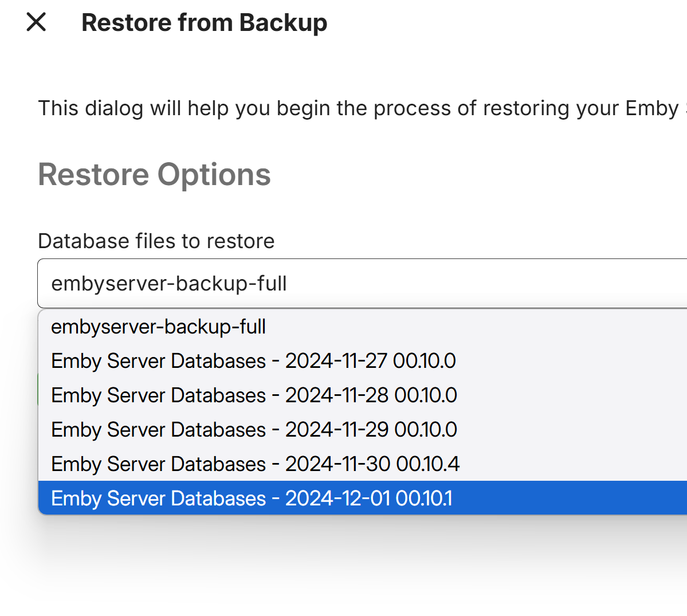
Task: Select the 2024-11-29 00.10.0 backup option
Action: tap(254, 430)
